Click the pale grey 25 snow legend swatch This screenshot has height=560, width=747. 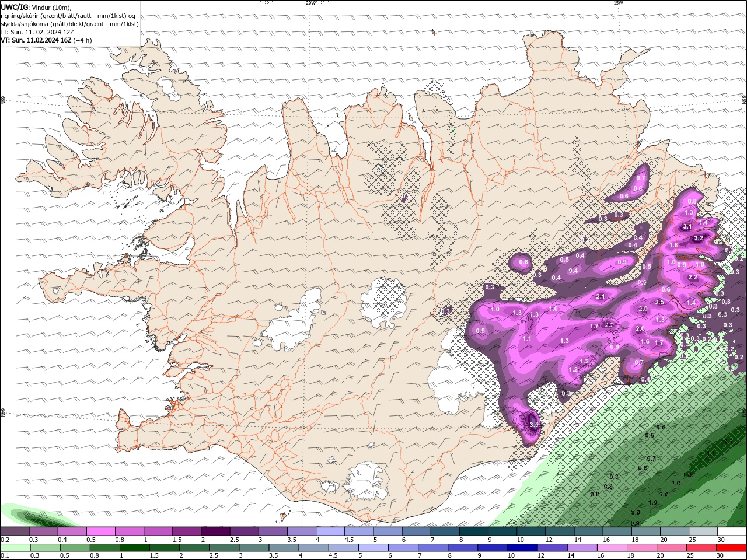tap(704, 531)
